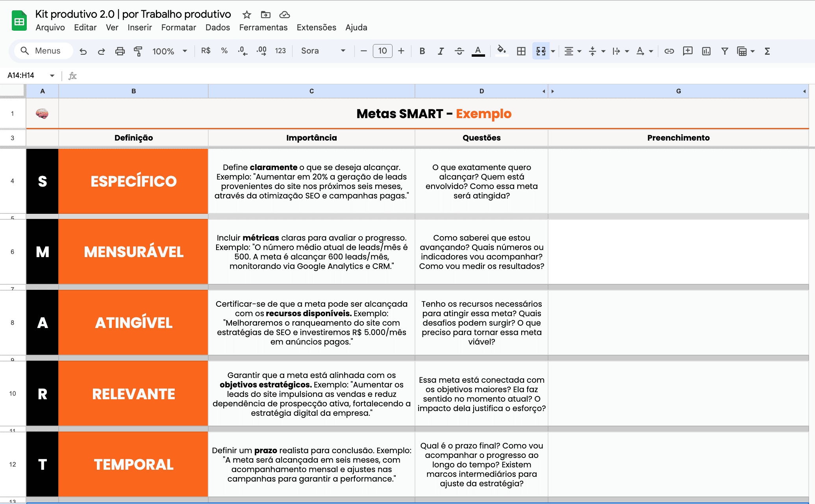Toggle merge cells button

tap(541, 51)
